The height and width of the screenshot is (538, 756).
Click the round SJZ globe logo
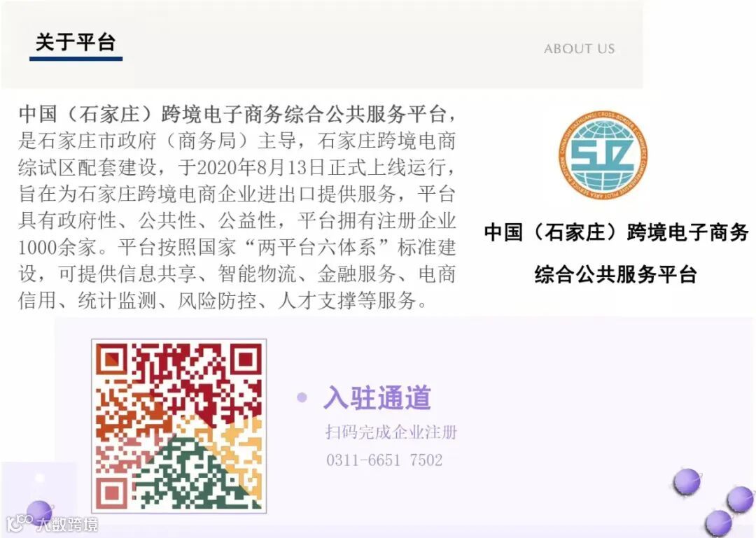[x=603, y=154]
